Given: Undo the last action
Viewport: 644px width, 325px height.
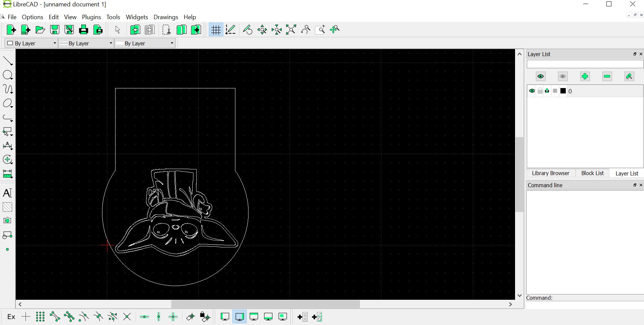Looking at the screenshot, I should click(x=135, y=30).
